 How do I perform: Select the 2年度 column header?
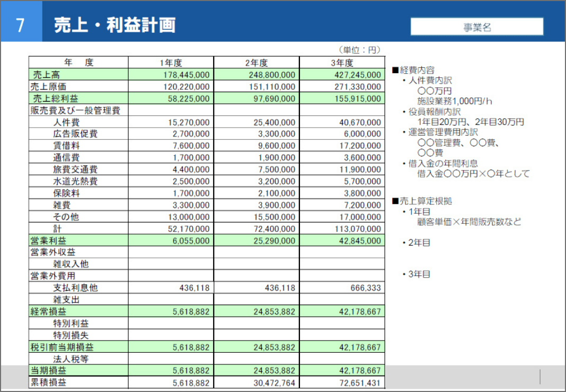coord(257,63)
